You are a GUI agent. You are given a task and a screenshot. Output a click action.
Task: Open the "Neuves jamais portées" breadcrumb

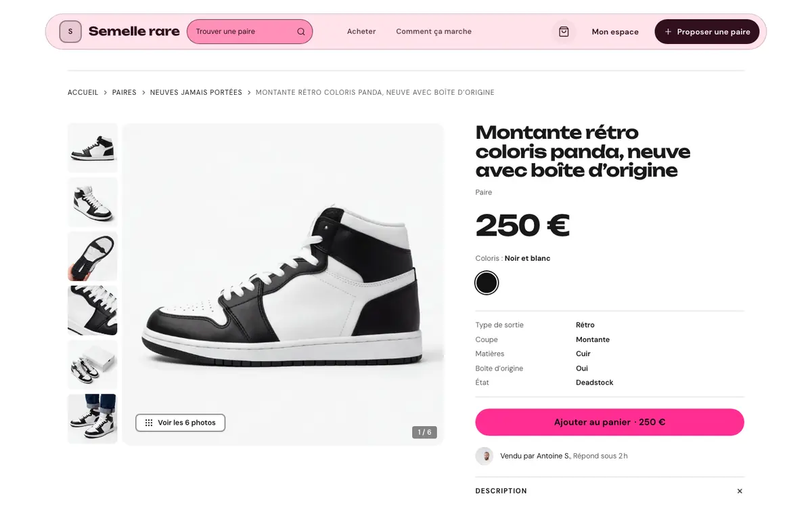(196, 92)
